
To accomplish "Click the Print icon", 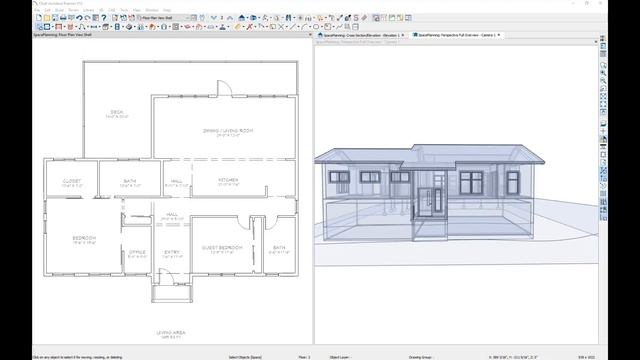I will click(x=63, y=18).
